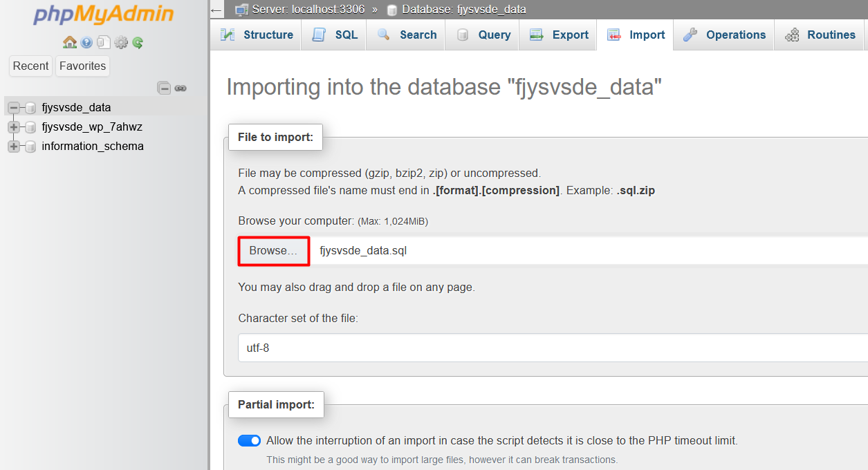This screenshot has height=470, width=868.
Task: Collapse all navigation tree items icon
Action: [x=164, y=88]
